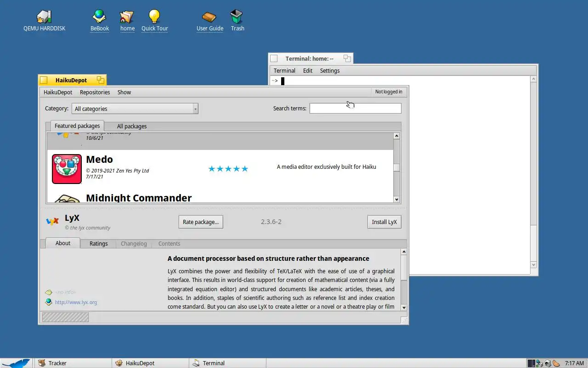This screenshot has width=588, height=368.
Task: Click the Terminal window zoom button
Action: 347,58
